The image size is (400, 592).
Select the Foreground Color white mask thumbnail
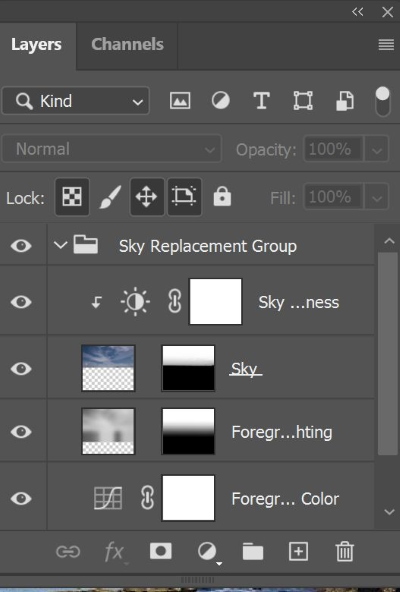(x=188, y=498)
